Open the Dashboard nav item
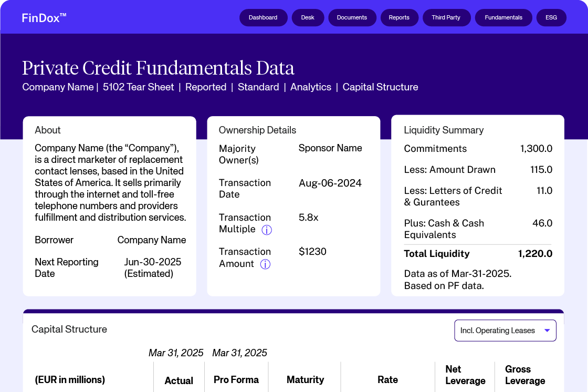The image size is (588, 392). point(263,17)
